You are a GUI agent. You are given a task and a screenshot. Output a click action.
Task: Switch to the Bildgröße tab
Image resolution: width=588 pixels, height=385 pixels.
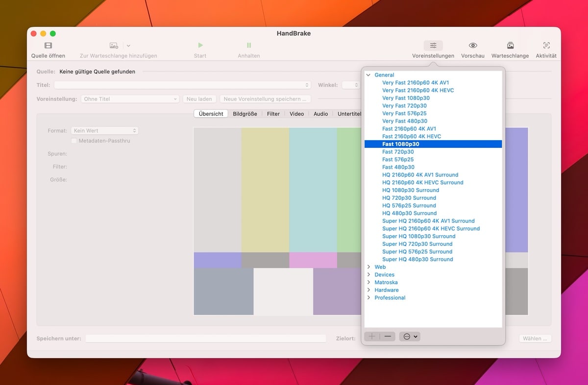[x=245, y=114]
